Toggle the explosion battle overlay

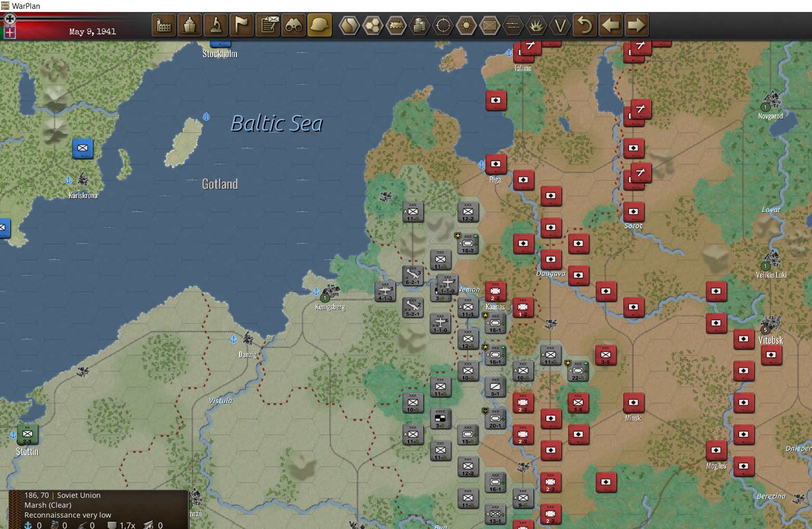(536, 25)
